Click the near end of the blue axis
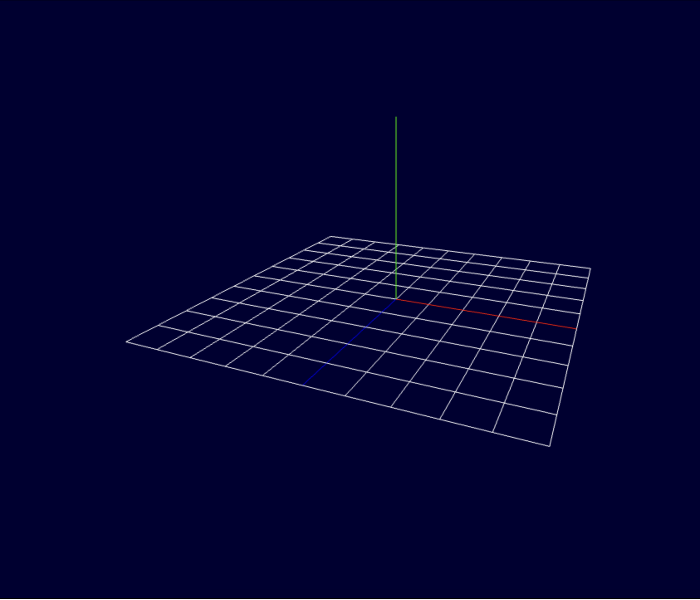 click(304, 385)
